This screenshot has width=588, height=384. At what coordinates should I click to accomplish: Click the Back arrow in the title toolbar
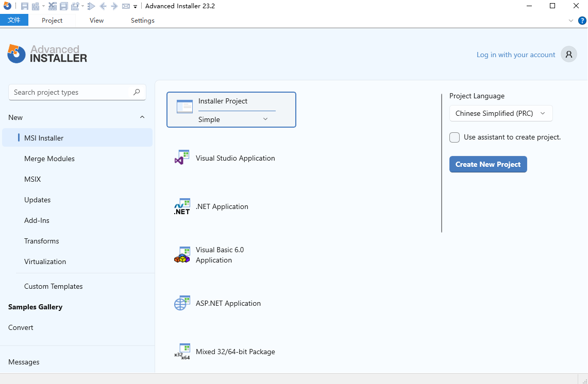coord(103,6)
